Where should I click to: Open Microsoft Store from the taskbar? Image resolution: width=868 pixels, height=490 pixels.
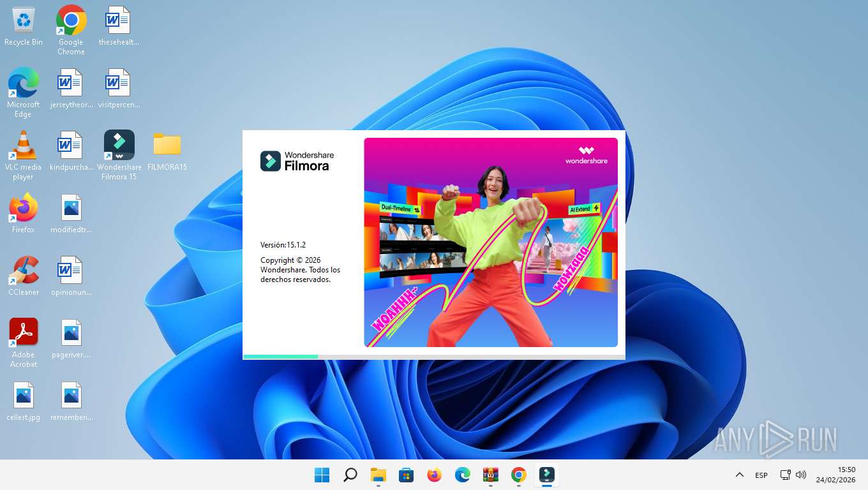pos(407,475)
